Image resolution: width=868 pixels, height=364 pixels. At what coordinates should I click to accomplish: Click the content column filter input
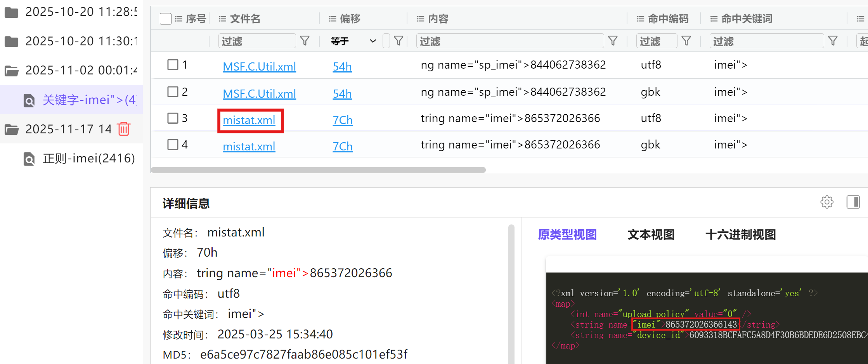pyautogui.click(x=509, y=41)
